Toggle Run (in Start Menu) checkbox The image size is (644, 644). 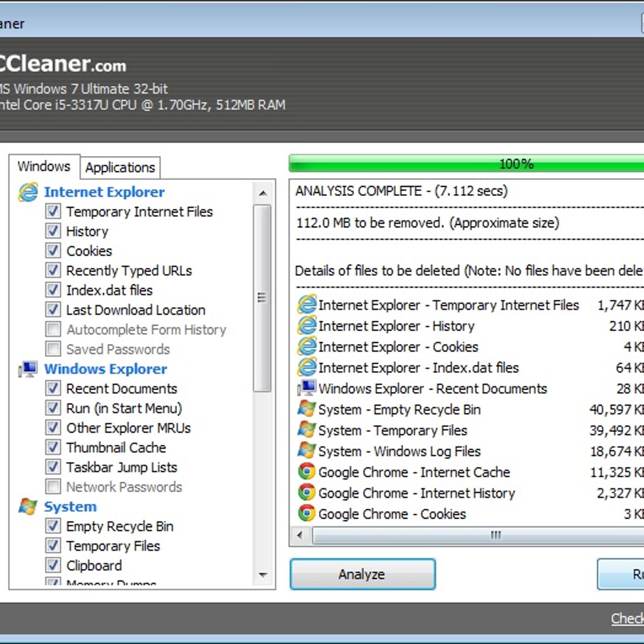[x=53, y=408]
